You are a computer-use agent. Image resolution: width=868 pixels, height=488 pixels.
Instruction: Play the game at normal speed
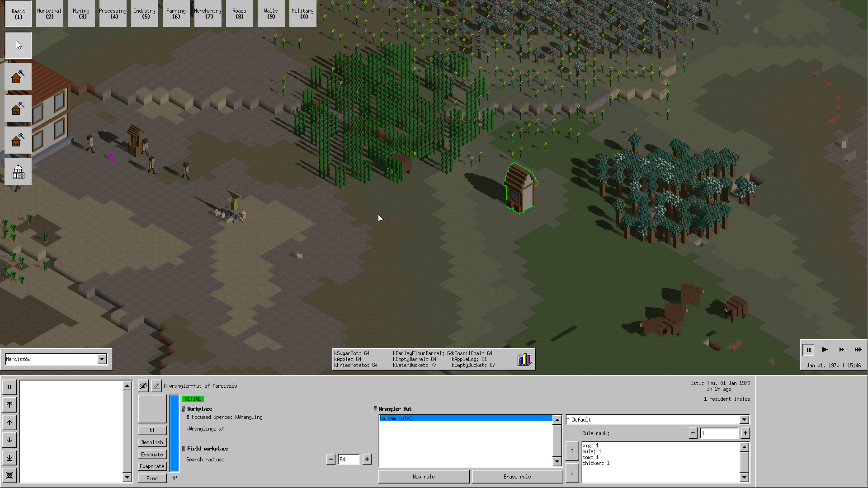825,349
